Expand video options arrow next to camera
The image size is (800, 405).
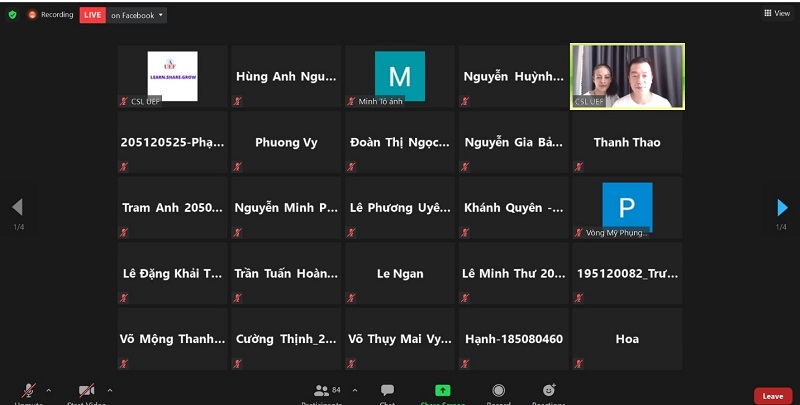109,390
